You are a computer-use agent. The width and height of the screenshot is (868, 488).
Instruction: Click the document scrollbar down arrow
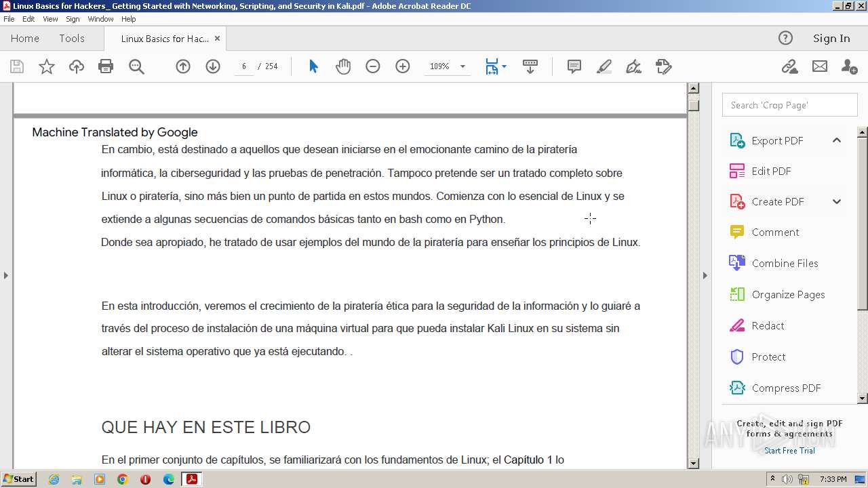(693, 463)
